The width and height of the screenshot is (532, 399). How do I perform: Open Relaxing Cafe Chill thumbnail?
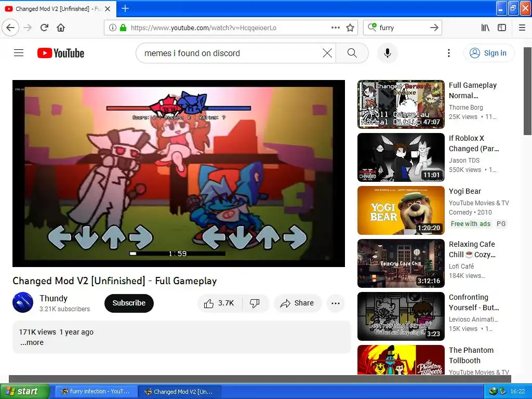[x=401, y=263]
